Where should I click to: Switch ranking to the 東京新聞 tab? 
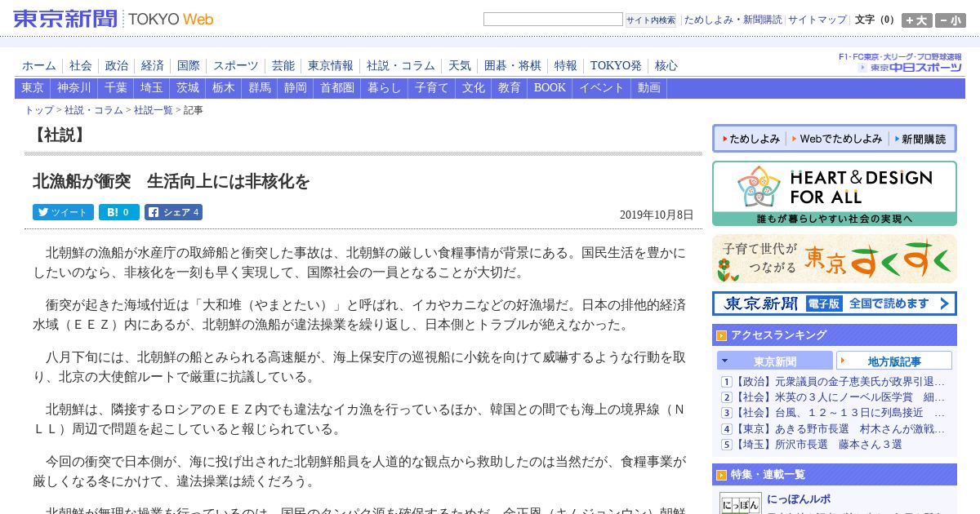775,361
